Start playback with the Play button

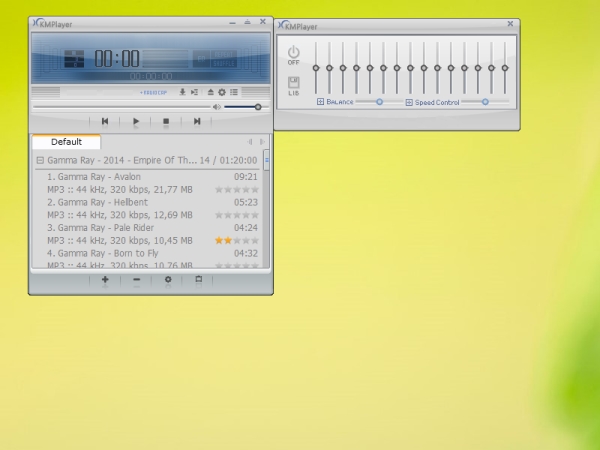pos(136,121)
